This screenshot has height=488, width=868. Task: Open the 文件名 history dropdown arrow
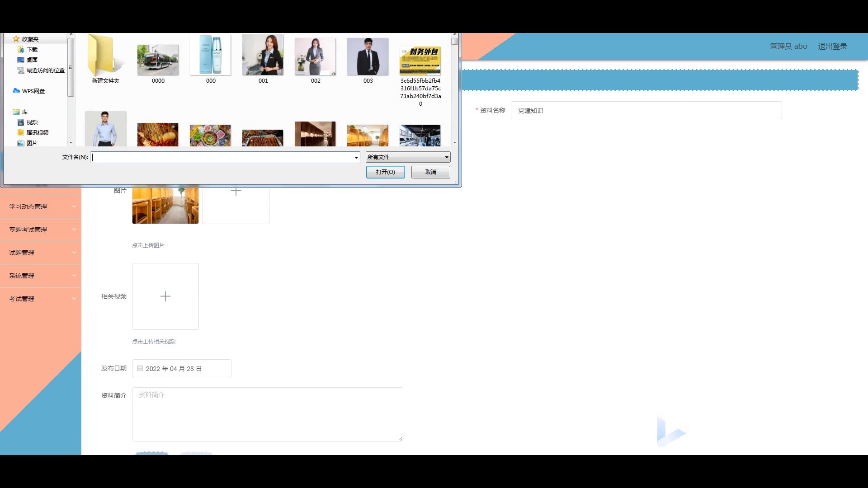pyautogui.click(x=356, y=157)
